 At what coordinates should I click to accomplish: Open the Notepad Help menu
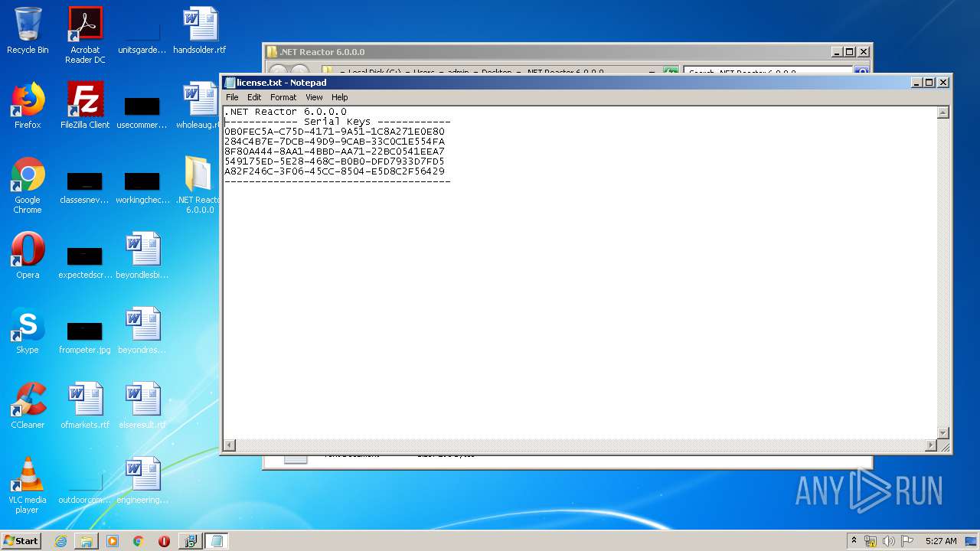point(339,97)
